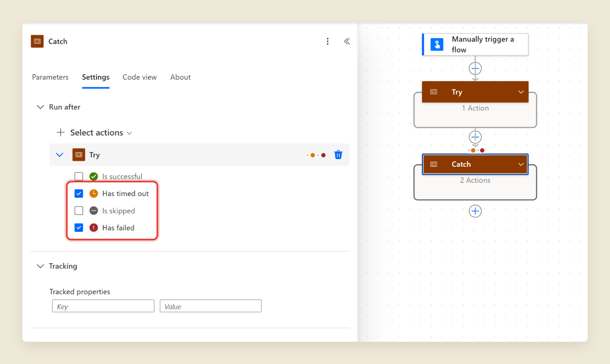Delete the Try run-after action with trash icon
The width and height of the screenshot is (610, 364).
pyautogui.click(x=338, y=155)
